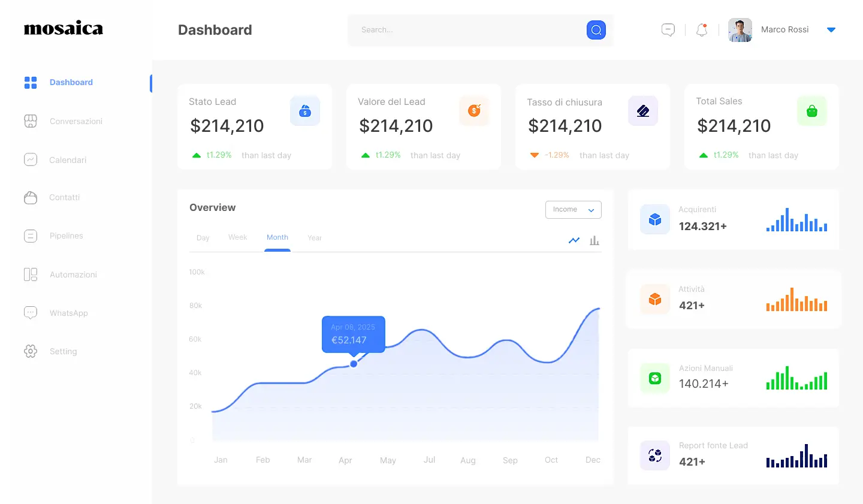Open the WhatsApp sidebar item
The width and height of the screenshot is (863, 504).
click(68, 313)
